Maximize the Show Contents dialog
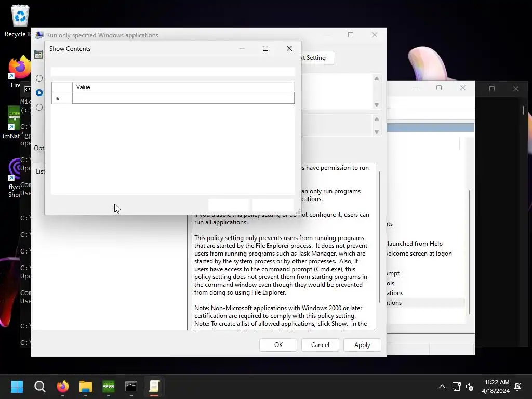This screenshot has height=399, width=532. coord(265,48)
